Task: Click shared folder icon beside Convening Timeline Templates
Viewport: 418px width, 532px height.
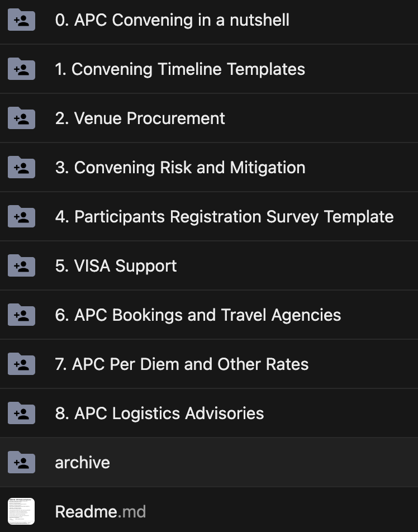Action: tap(21, 69)
